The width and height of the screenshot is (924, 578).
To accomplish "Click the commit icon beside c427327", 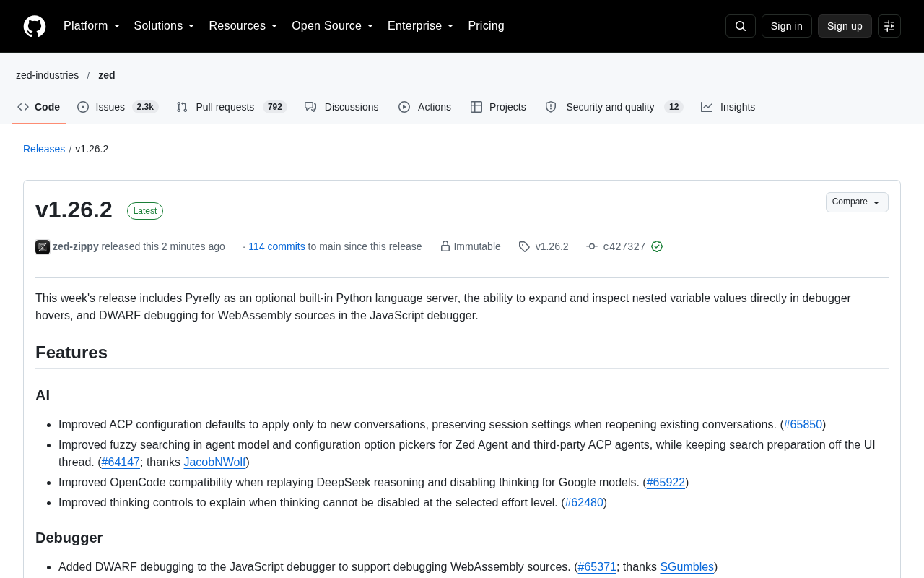I will click(592, 246).
